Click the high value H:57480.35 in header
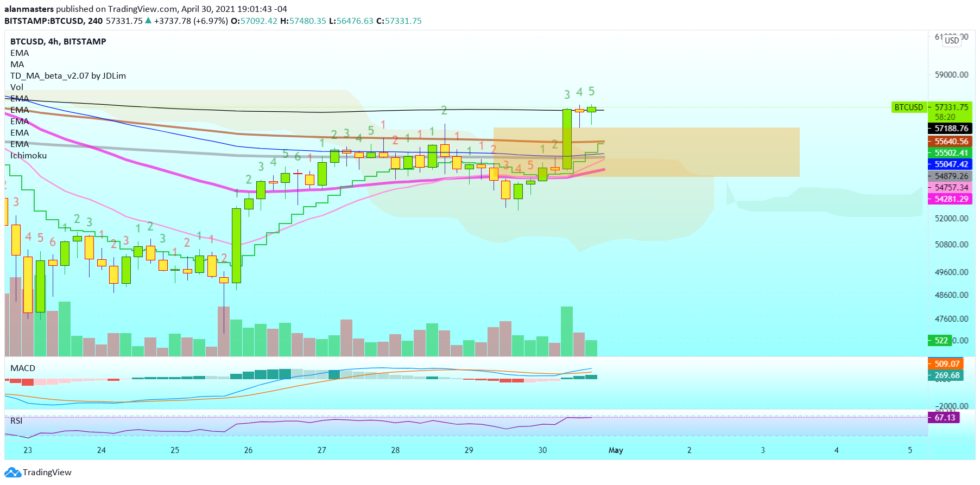Image resolution: width=980 pixels, height=485 pixels. coord(303,21)
